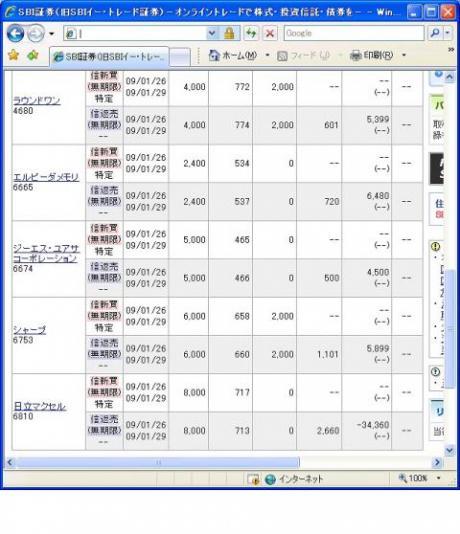Click the 6,480 profit value for エルピーダメモリ

tap(378, 196)
